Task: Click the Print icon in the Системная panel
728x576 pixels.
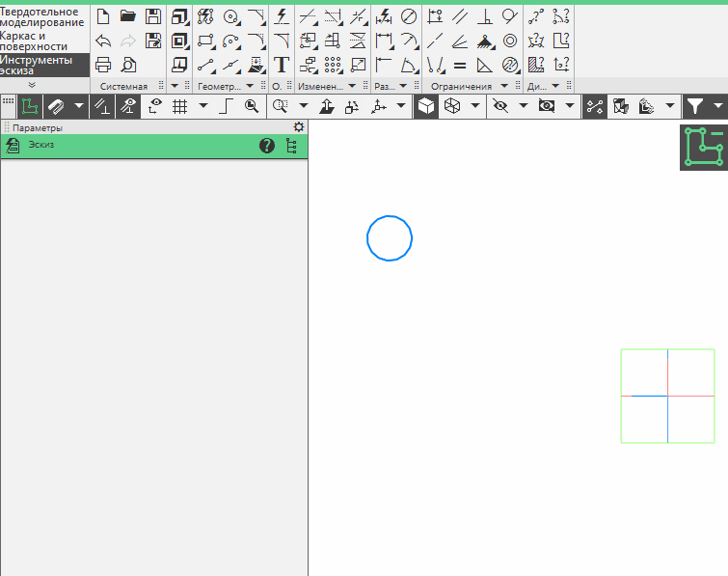Action: point(103,65)
